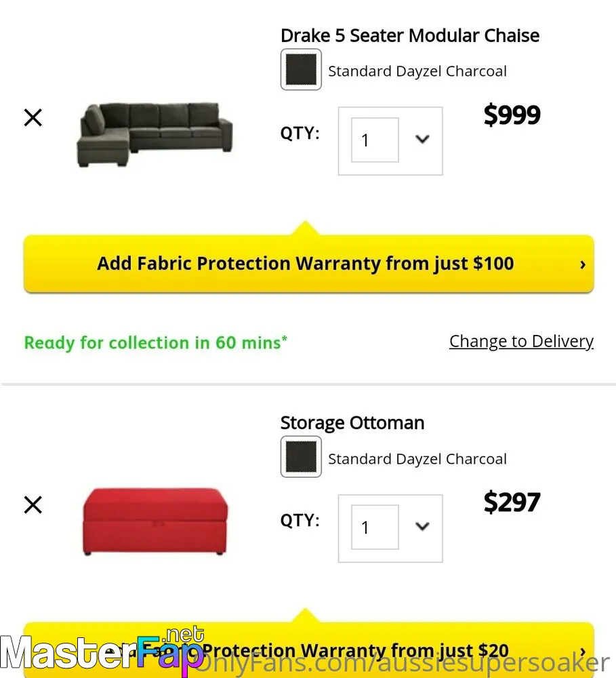Click arrow icon on the $100 warranty banner
Image resolution: width=616 pixels, height=678 pixels.
[x=583, y=264]
